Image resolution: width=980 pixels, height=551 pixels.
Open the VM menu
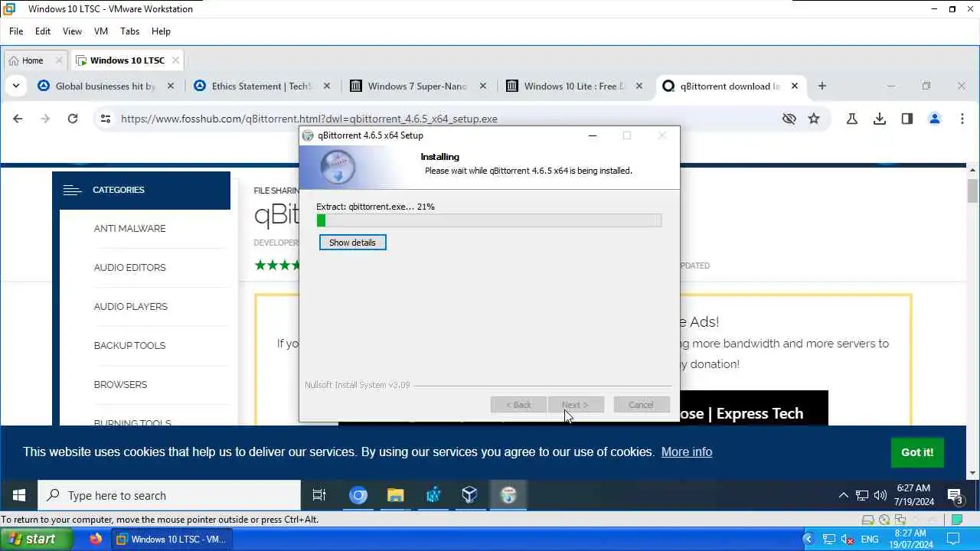[x=101, y=31]
